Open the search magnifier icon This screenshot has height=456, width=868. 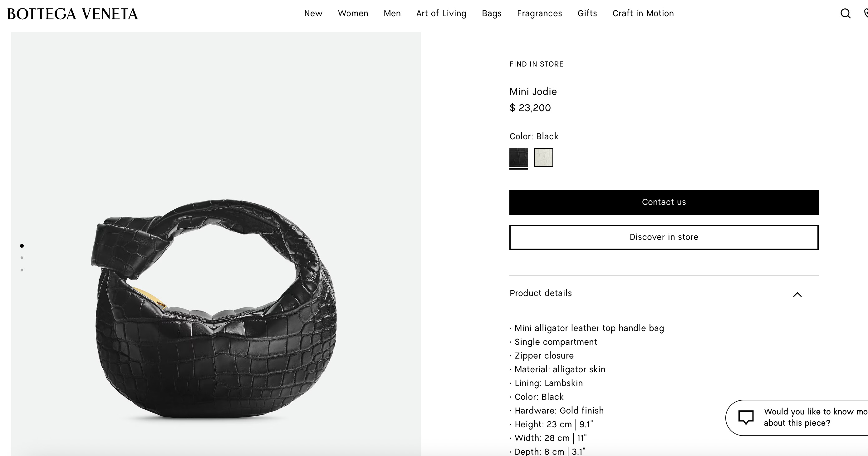click(x=846, y=13)
